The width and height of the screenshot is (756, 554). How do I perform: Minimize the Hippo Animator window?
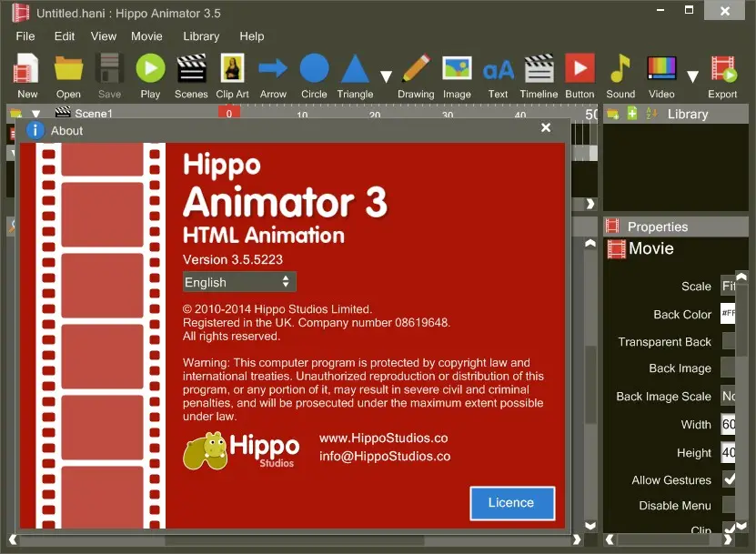point(660,10)
